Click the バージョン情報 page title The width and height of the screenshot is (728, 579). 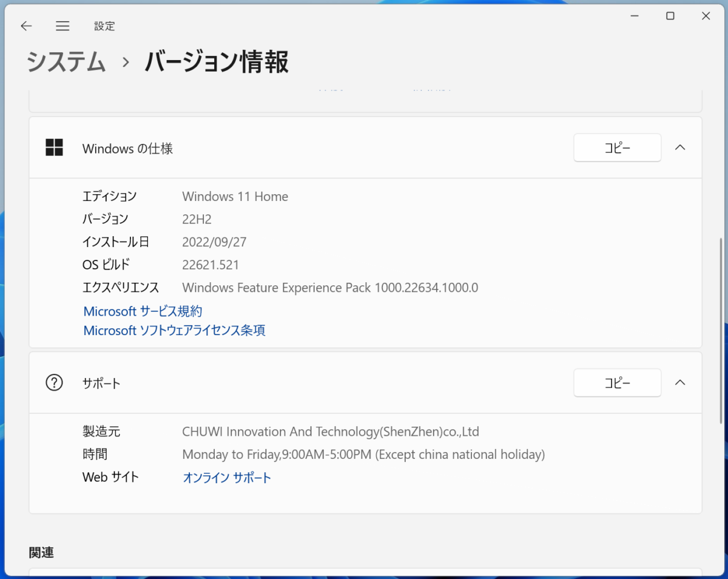[217, 62]
